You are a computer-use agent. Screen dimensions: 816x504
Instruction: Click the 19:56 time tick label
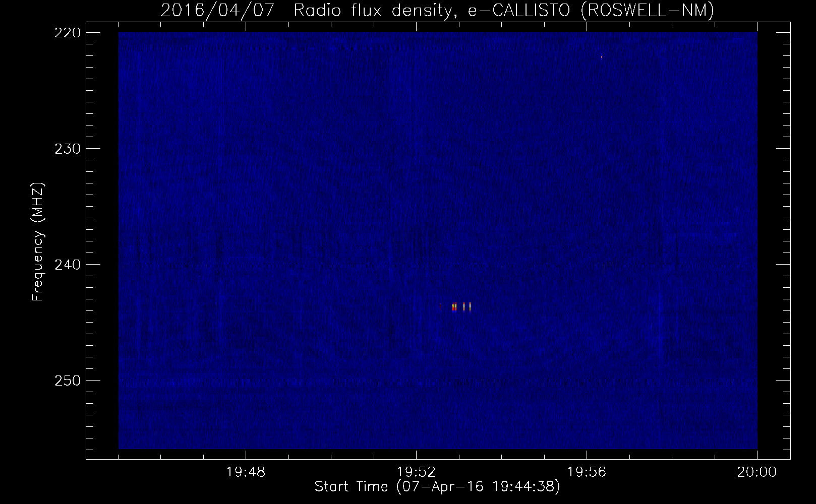click(587, 472)
